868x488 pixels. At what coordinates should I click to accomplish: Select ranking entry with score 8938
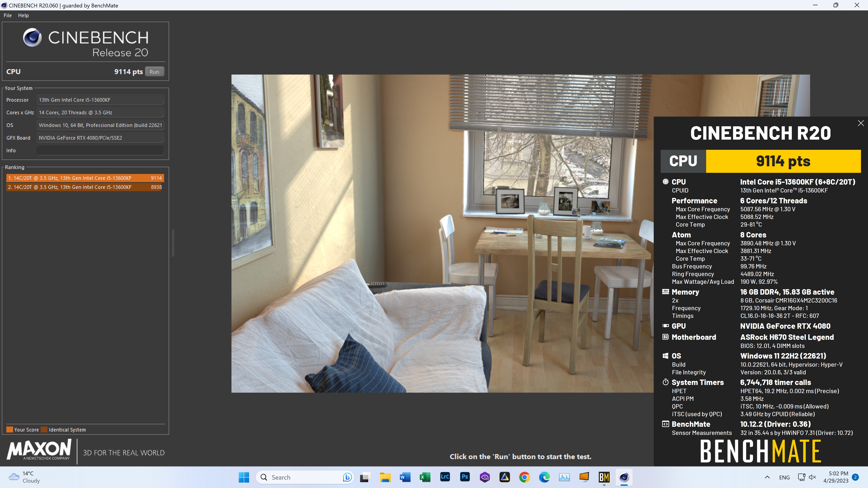point(85,187)
